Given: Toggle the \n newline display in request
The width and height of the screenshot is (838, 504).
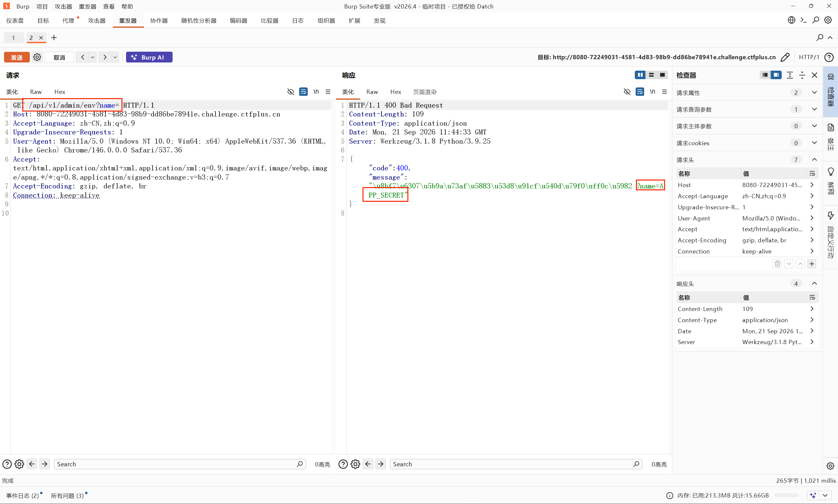Looking at the screenshot, I should coord(316,92).
